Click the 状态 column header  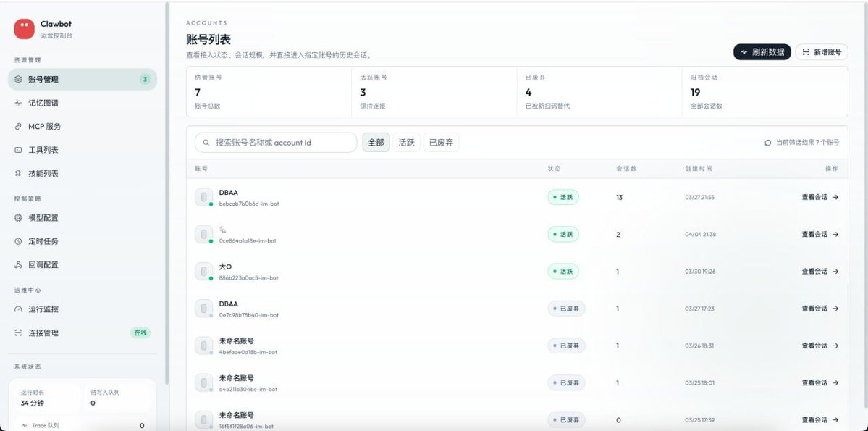pyautogui.click(x=554, y=168)
